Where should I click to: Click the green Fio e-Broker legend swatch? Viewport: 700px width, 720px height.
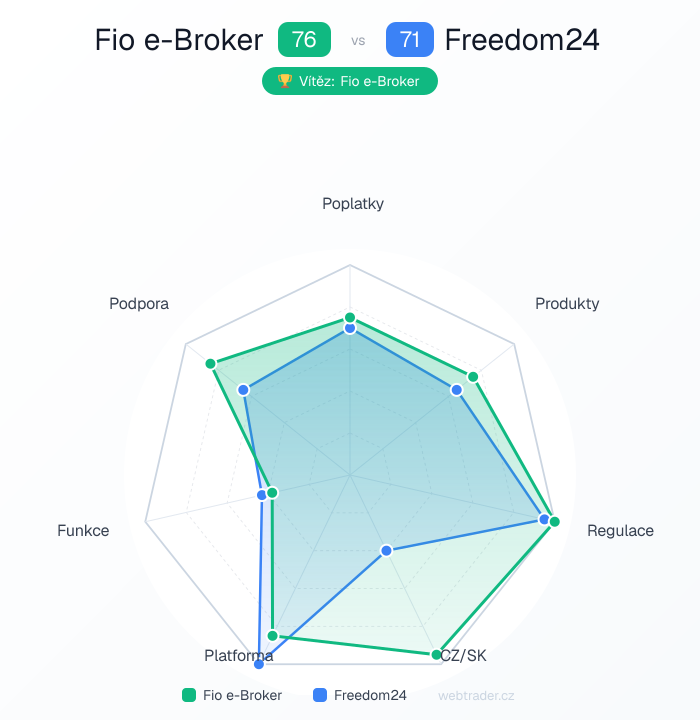[x=188, y=695]
